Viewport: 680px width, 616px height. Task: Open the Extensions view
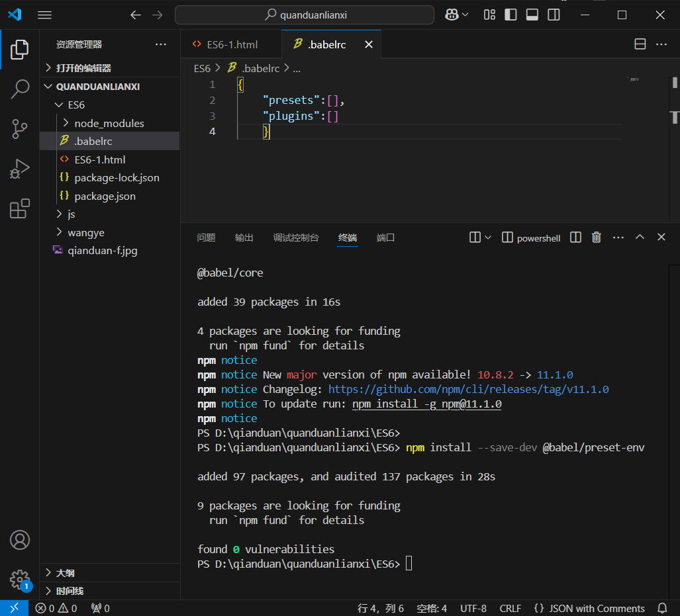click(20, 209)
